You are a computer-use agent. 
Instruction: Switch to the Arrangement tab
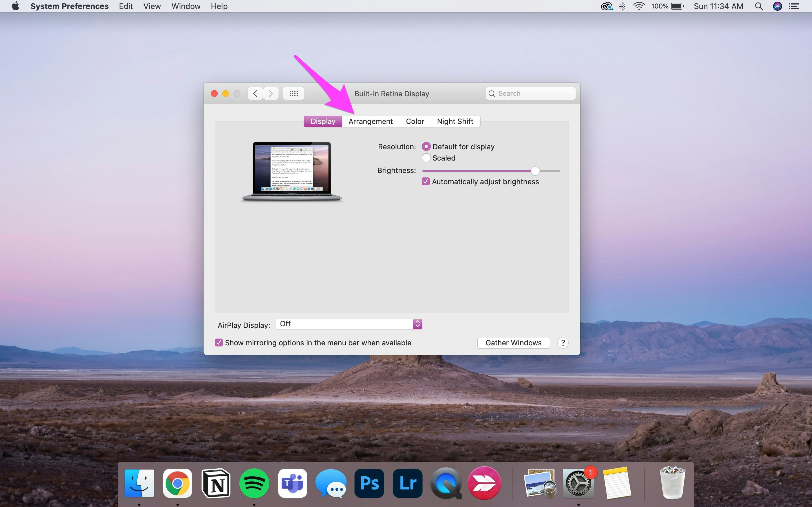pos(371,121)
